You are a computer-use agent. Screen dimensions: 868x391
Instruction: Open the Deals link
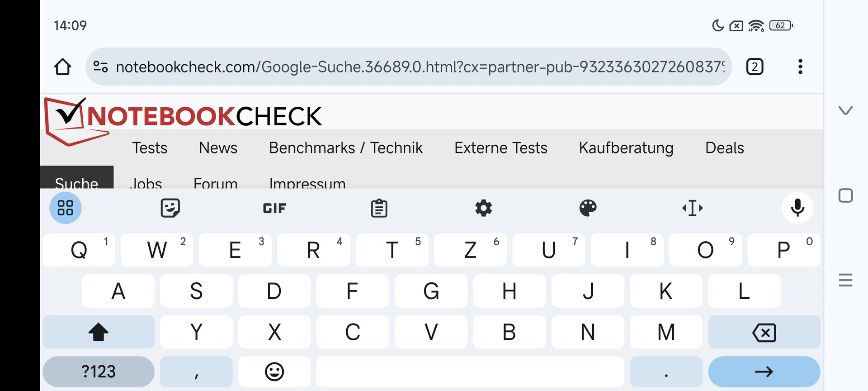click(724, 148)
